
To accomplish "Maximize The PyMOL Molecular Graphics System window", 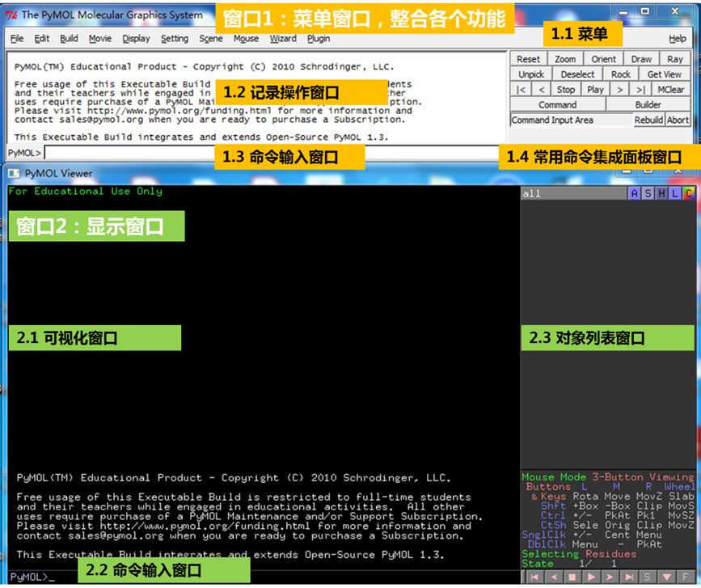I will pyautogui.click(x=644, y=12).
